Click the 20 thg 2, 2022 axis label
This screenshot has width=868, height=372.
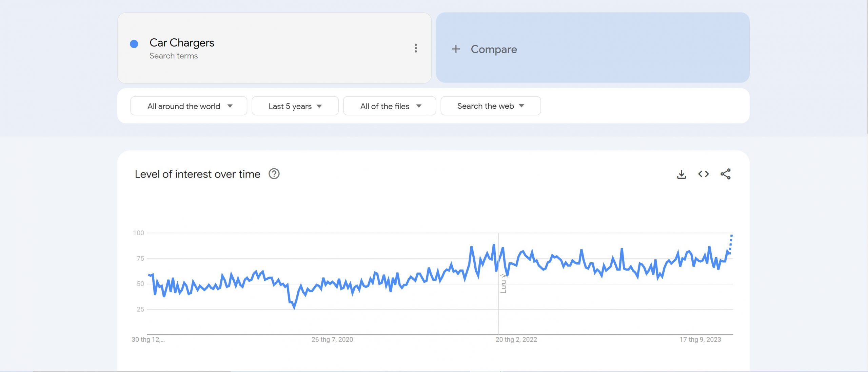coord(516,339)
